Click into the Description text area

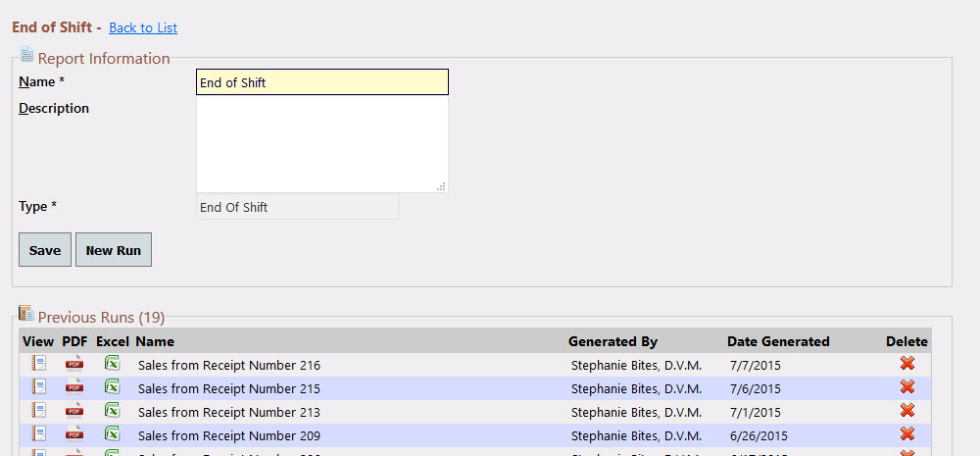(321, 144)
